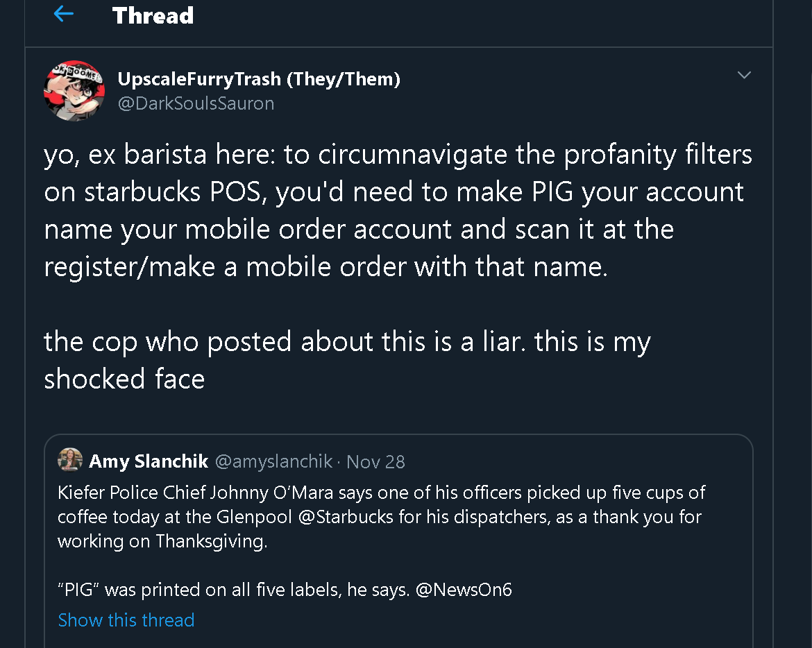Open the @NewsOn6 mention

(x=463, y=590)
